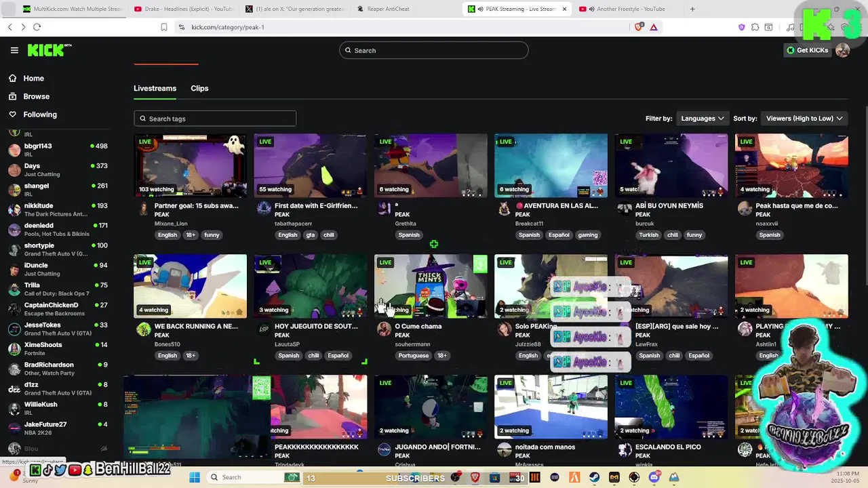Open the Thick Mints stream thumbnail
This screenshot has height=488, width=868.
coord(431,286)
